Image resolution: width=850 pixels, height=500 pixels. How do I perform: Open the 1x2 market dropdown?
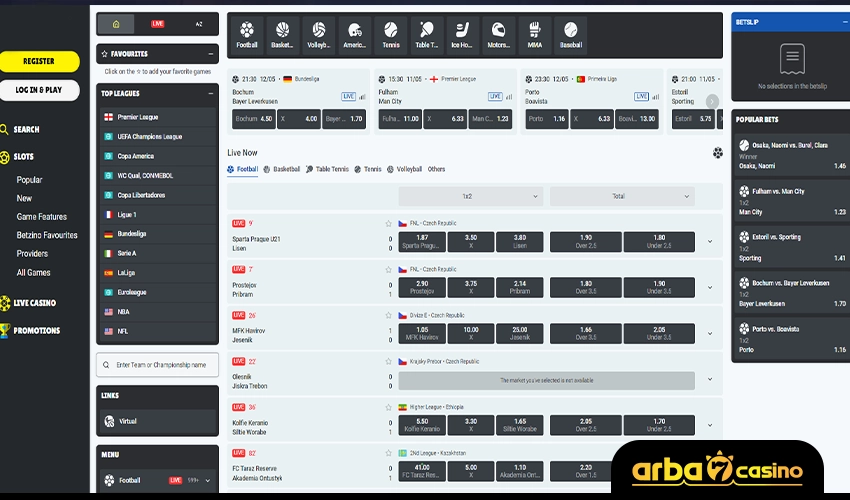tap(467, 196)
